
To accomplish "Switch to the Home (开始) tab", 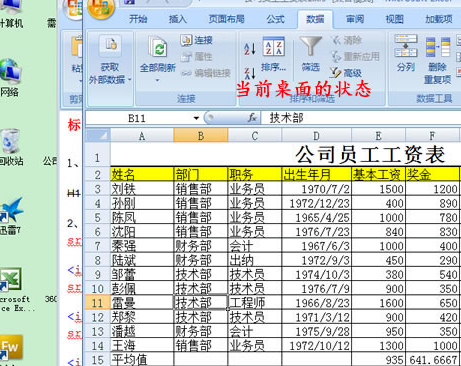I will coord(138,19).
